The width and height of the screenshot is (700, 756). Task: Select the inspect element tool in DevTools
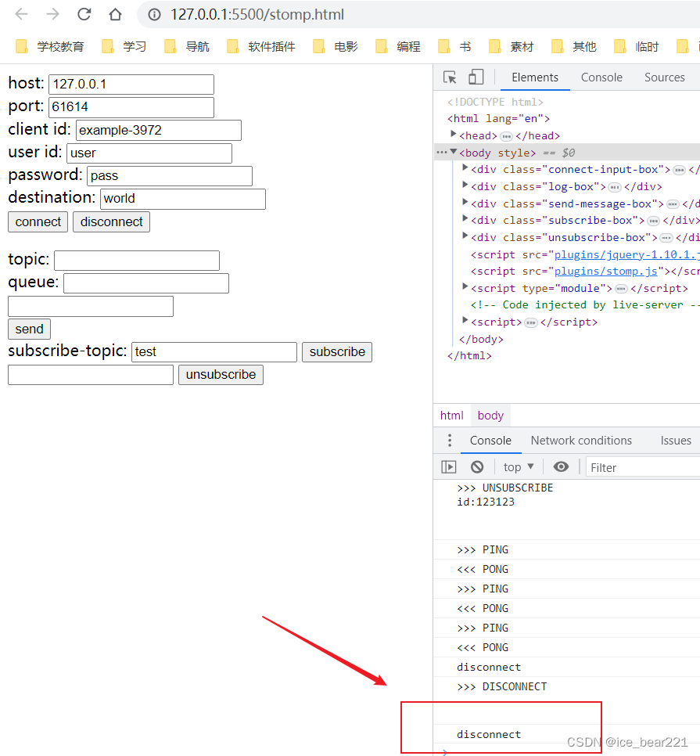[x=450, y=77]
